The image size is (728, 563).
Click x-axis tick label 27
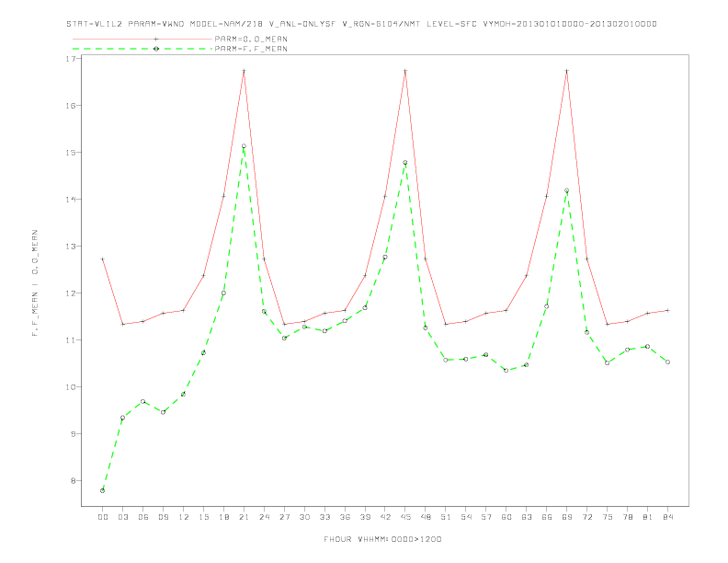[x=284, y=517]
